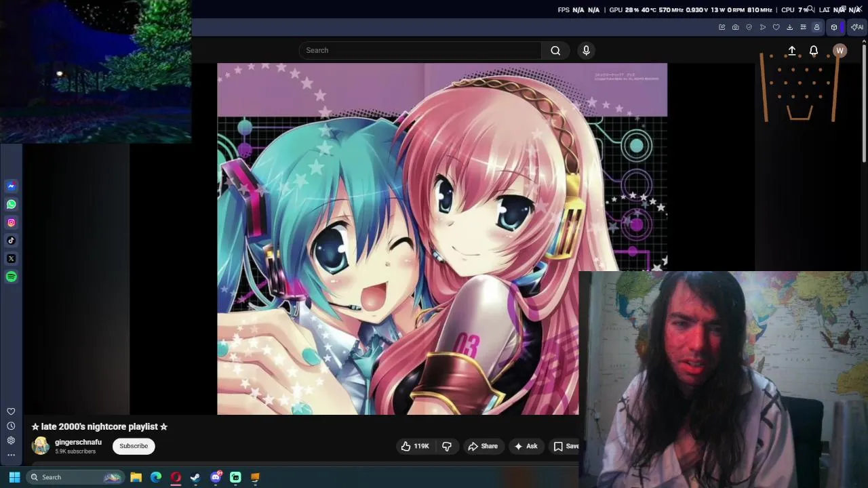Open Easy Setup sliders icon in toolbar

pyautogui.click(x=803, y=27)
